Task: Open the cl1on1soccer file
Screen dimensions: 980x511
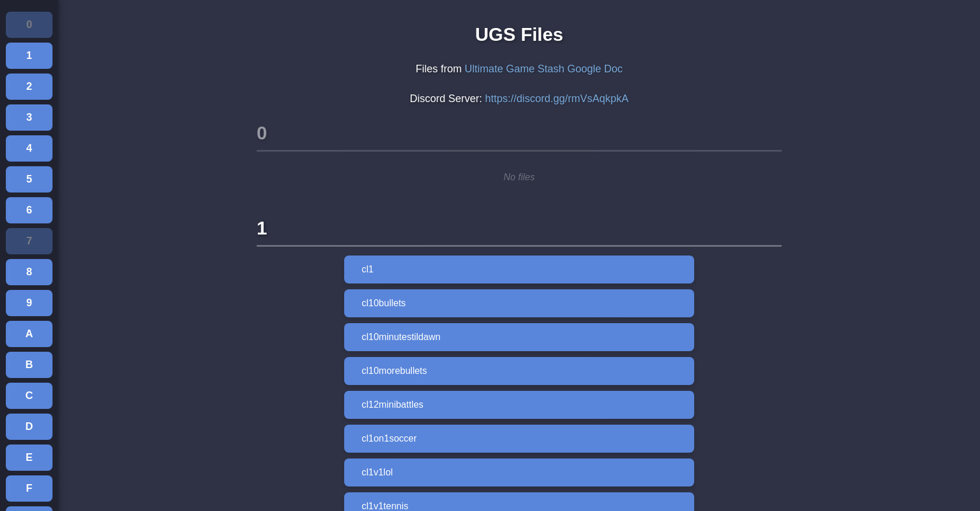Action: 519,439
